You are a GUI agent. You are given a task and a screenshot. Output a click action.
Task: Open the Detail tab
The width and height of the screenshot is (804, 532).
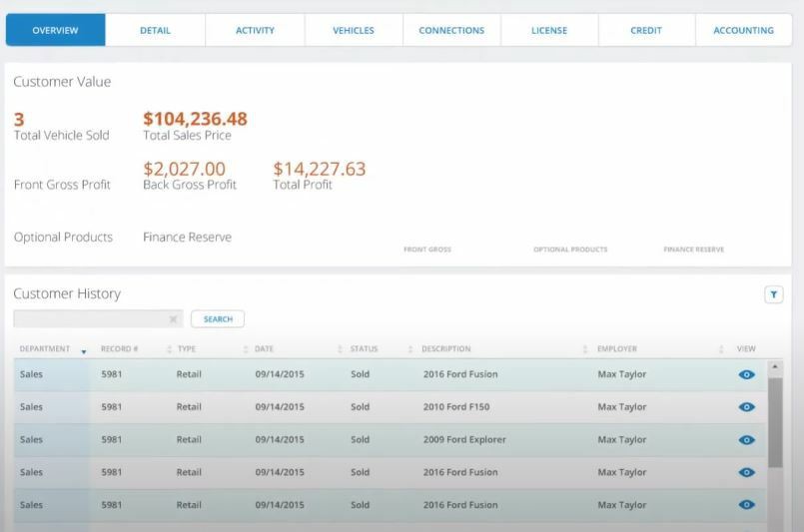click(156, 30)
